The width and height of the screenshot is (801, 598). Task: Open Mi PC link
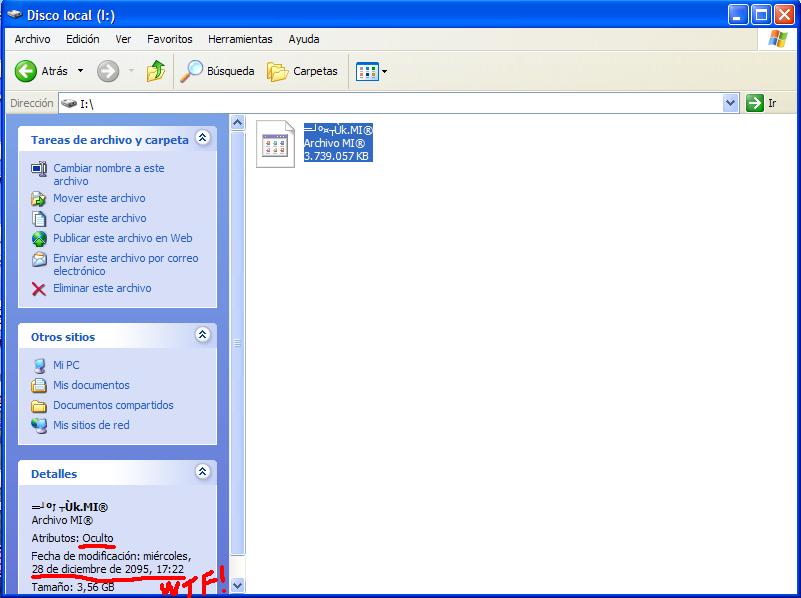coord(66,365)
